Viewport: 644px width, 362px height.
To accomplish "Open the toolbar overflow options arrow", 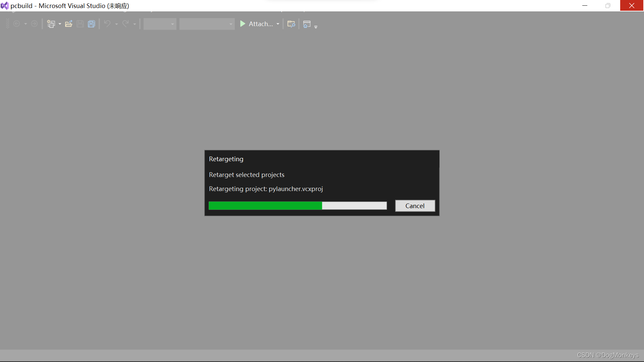I will [316, 27].
